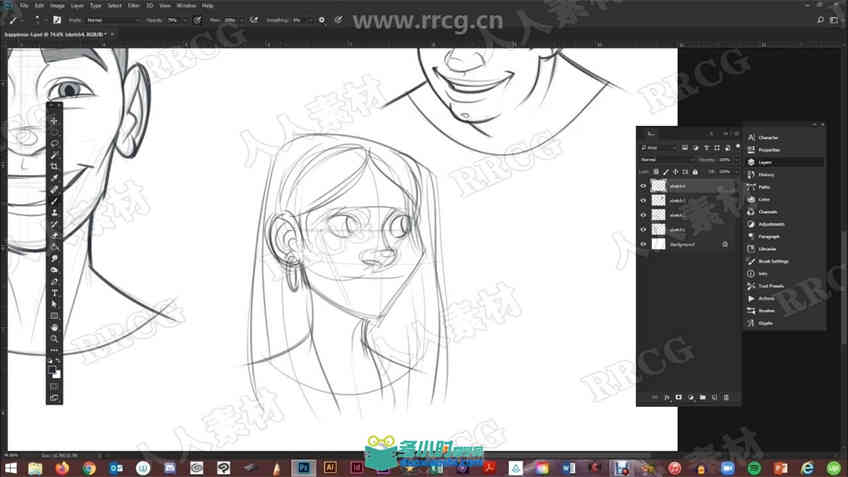
Task: Select the Move tool in the toolbar
Action: (54, 121)
